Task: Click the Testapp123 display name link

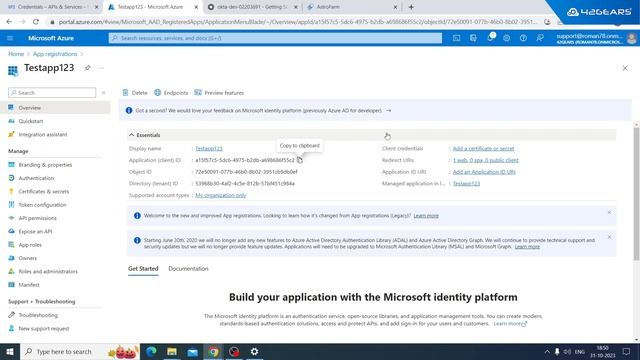Action: [x=209, y=149]
